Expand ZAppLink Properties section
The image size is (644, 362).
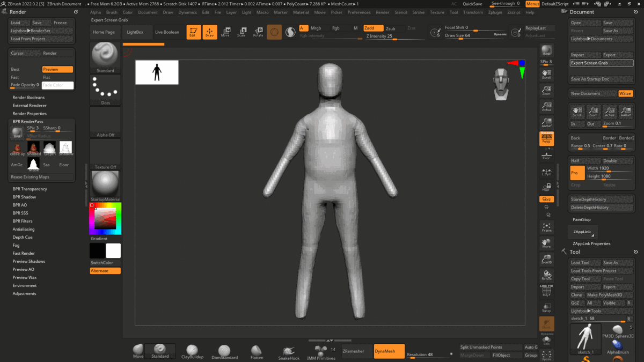(x=591, y=243)
